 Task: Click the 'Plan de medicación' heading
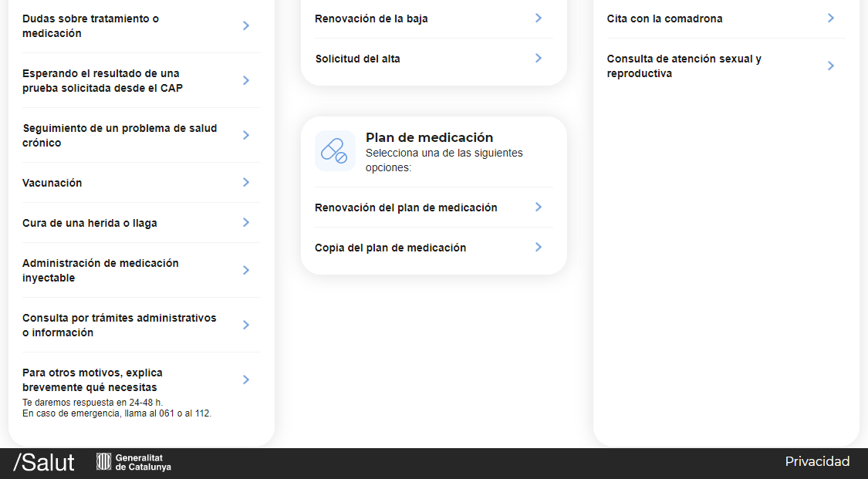429,137
